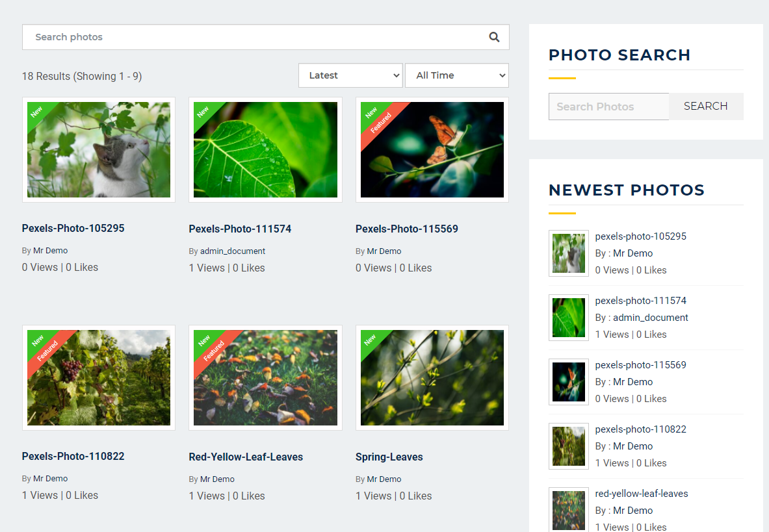Screen dimensions: 769x532
Task: Open the Red-Yellow-Leaf-Leaves grid thumbnail
Action: [x=265, y=377]
